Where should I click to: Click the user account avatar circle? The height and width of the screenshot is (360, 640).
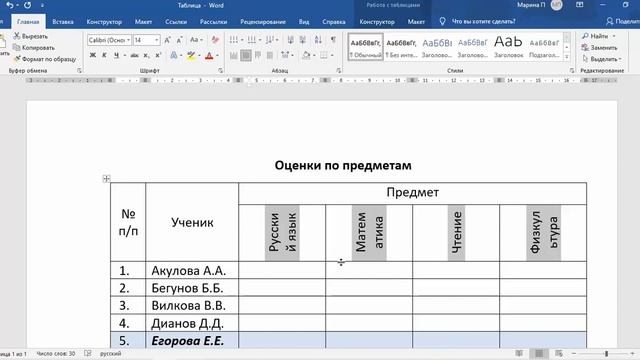tap(556, 5)
